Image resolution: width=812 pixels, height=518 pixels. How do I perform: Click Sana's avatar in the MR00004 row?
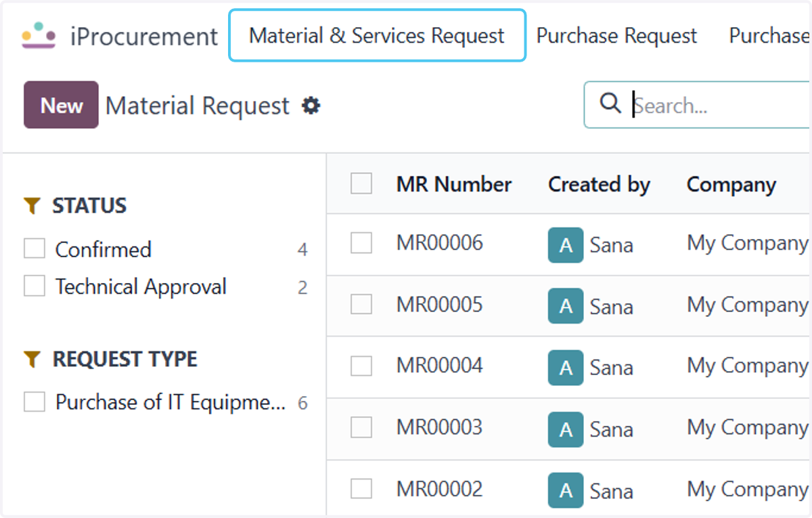566,368
